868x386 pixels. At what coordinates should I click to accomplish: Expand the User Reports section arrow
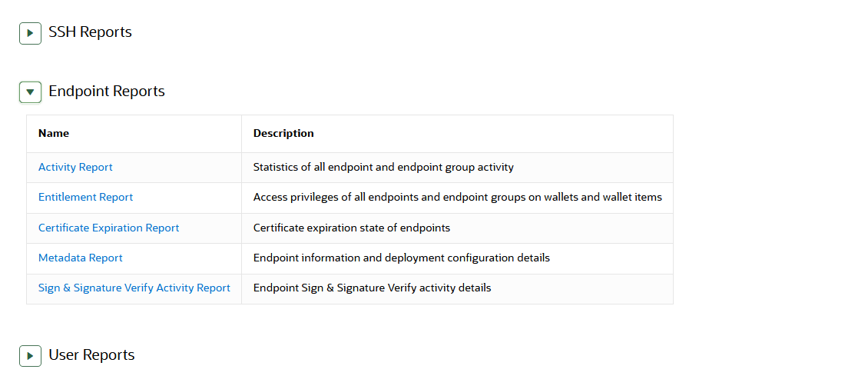coord(30,356)
